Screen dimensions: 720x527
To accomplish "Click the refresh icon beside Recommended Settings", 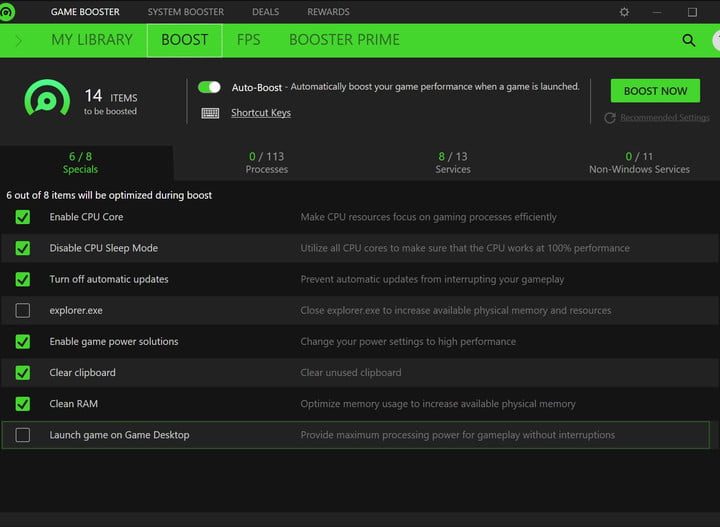I will (610, 118).
